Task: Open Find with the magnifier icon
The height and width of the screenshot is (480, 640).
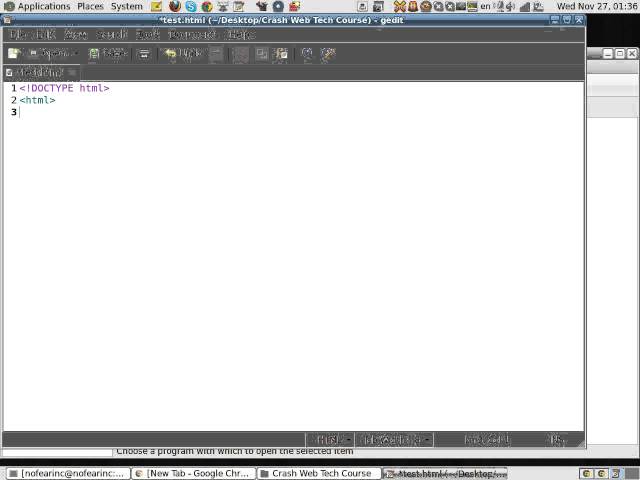Action: pos(307,53)
